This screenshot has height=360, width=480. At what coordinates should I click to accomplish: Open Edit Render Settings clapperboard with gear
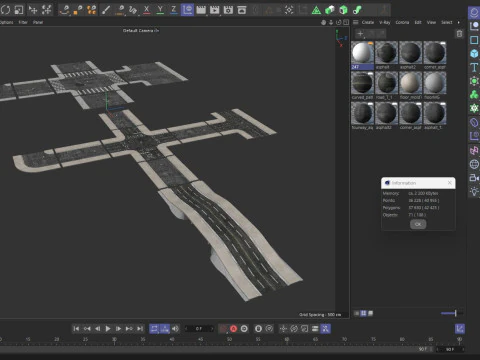pos(228,10)
